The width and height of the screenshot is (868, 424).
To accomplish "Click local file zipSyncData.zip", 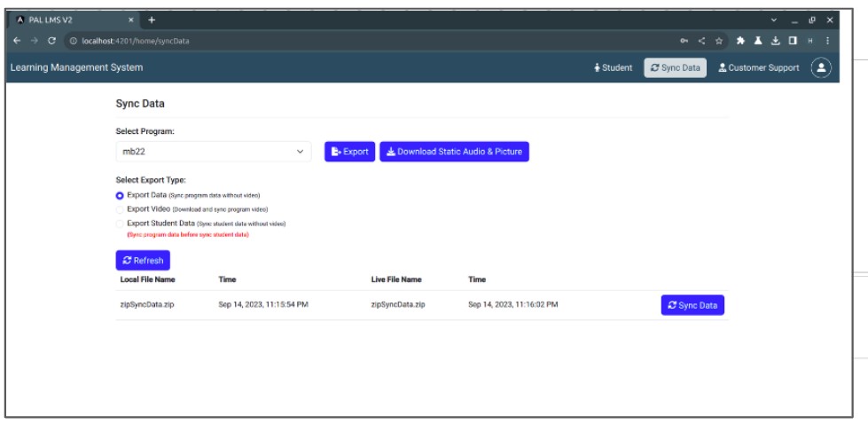I will coord(146,304).
